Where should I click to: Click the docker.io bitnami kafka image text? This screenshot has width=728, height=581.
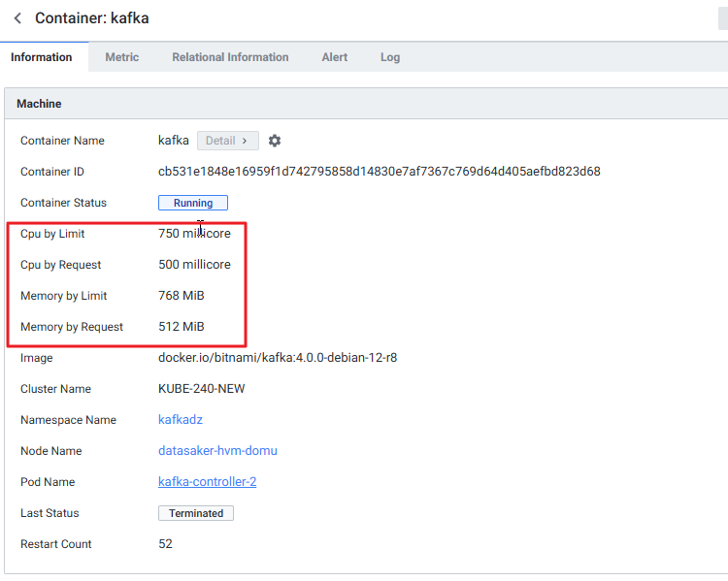(278, 358)
